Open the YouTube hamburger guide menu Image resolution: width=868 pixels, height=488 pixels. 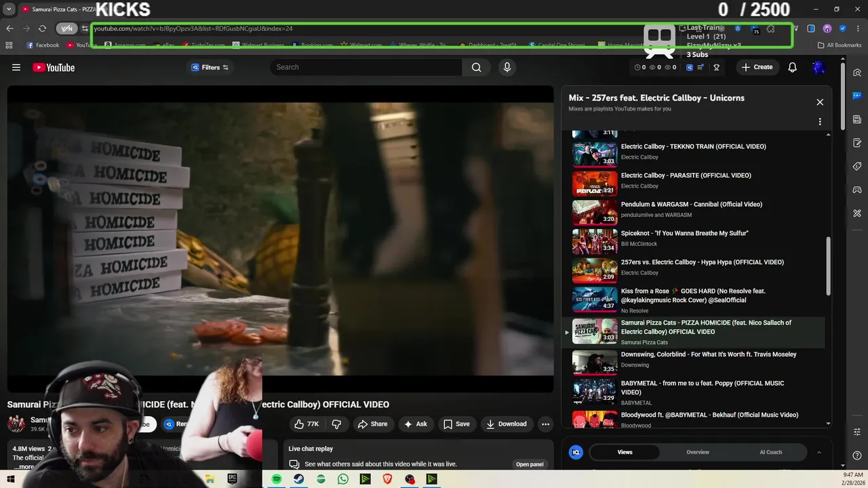point(16,67)
